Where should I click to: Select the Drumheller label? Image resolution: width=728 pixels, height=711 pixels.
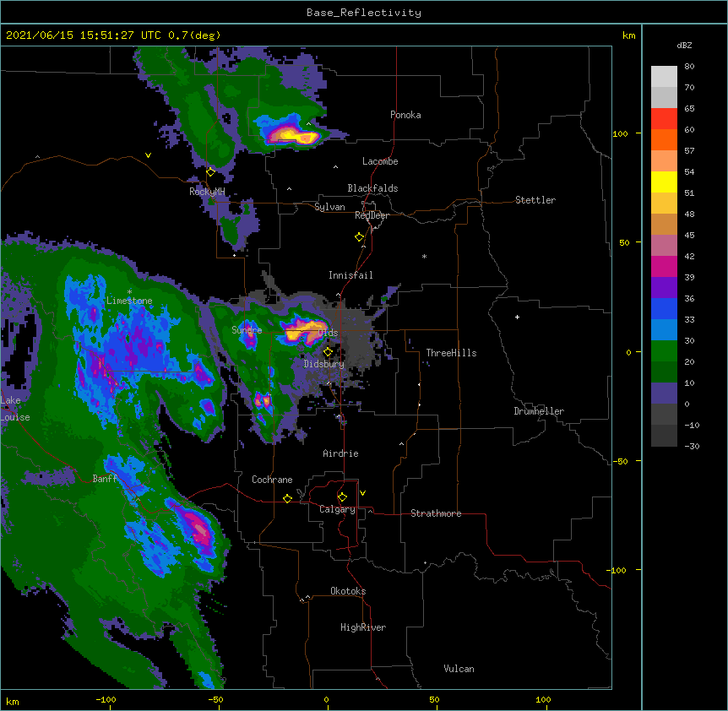click(539, 411)
